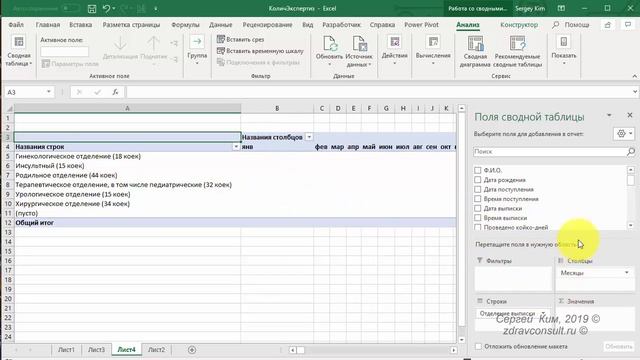640x360 pixels.
Task: Click the horizontal scrollbar right arrow
Action: pyautogui.click(x=453, y=350)
